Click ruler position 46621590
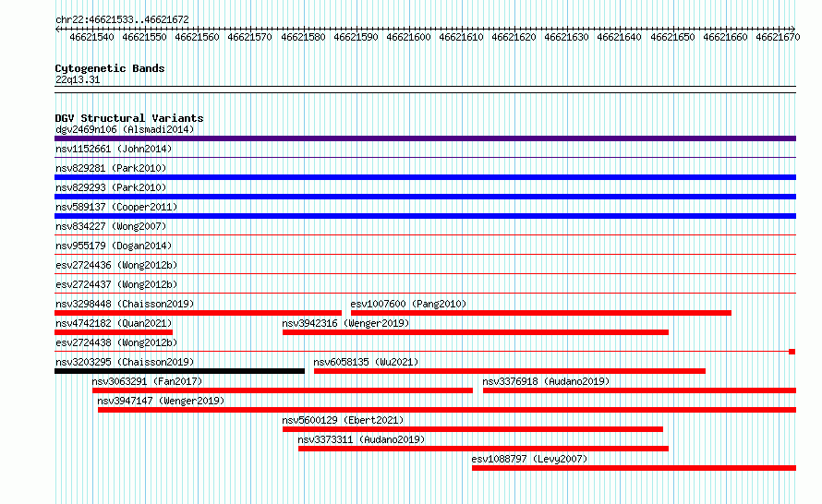The image size is (822, 504). 356,37
